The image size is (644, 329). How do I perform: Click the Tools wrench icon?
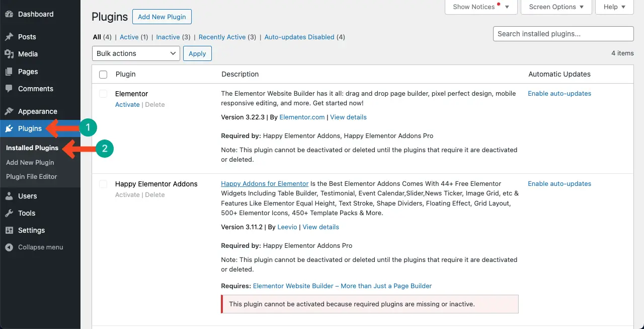9,213
